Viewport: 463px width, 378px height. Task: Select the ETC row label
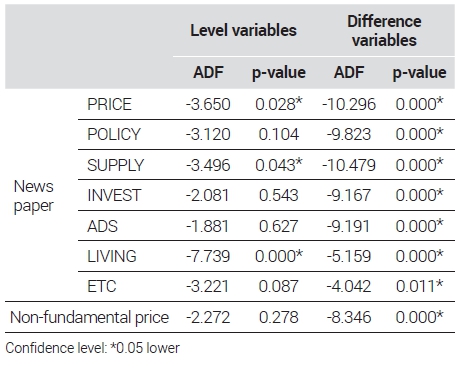[102, 286]
